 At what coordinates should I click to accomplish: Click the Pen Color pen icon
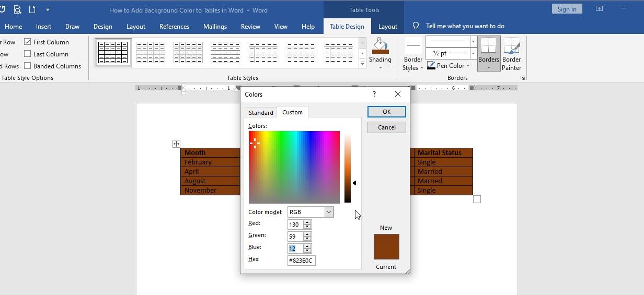pos(431,66)
